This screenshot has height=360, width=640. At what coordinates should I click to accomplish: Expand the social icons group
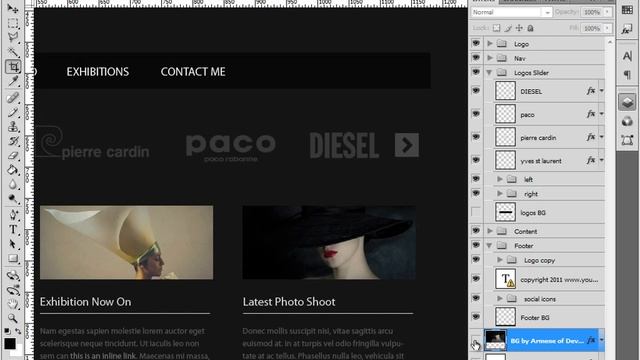coord(500,299)
